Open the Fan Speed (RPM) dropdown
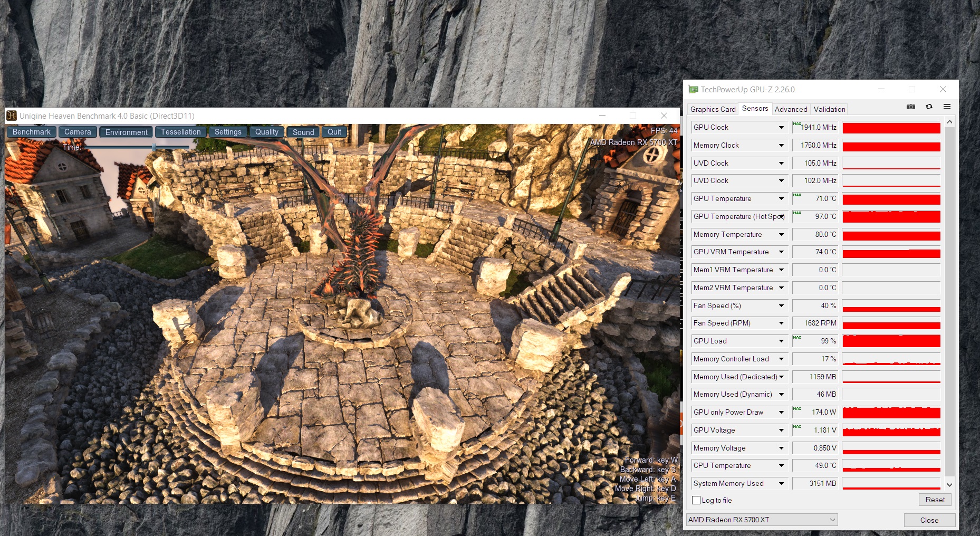Viewport: 980px width, 536px height. point(781,323)
